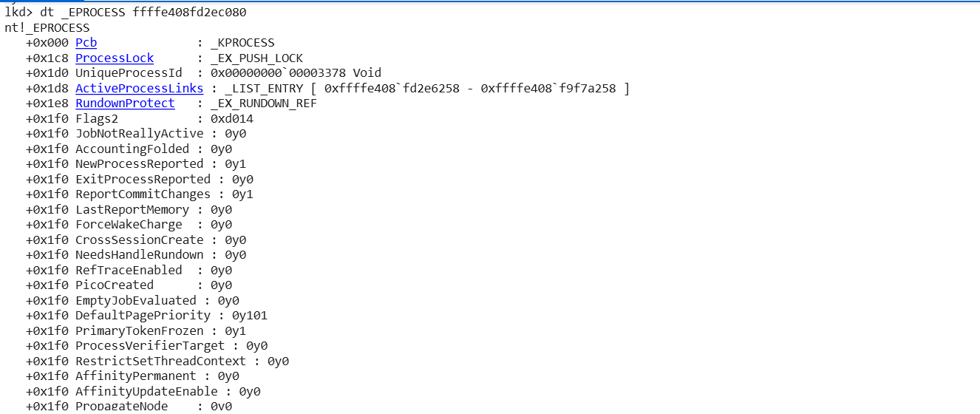Viewport: 980px width, 414px height.
Task: Follow the ProcessLock link
Action: [x=115, y=58]
